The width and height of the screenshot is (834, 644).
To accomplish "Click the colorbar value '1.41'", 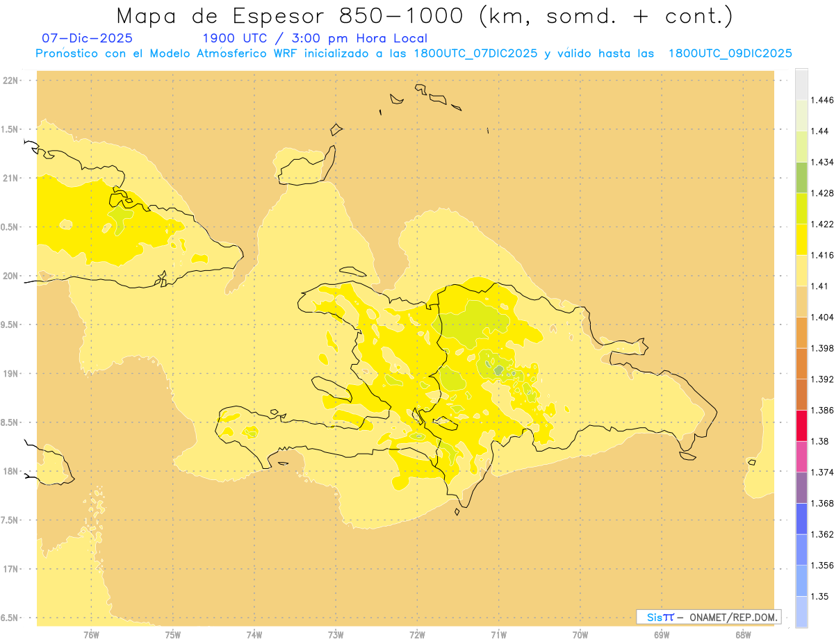I will tap(819, 286).
